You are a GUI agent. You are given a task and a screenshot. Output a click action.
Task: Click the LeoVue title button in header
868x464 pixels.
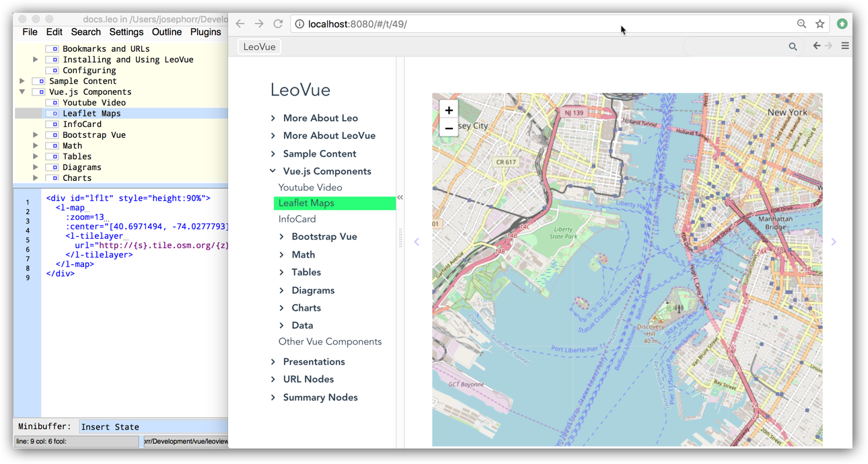259,46
